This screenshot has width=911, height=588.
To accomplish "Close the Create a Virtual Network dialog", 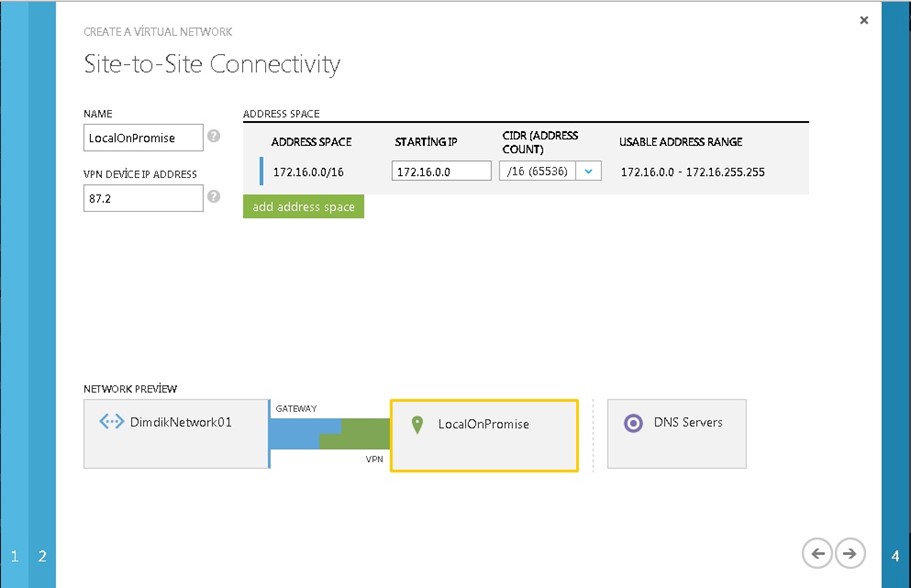I will coord(864,20).
